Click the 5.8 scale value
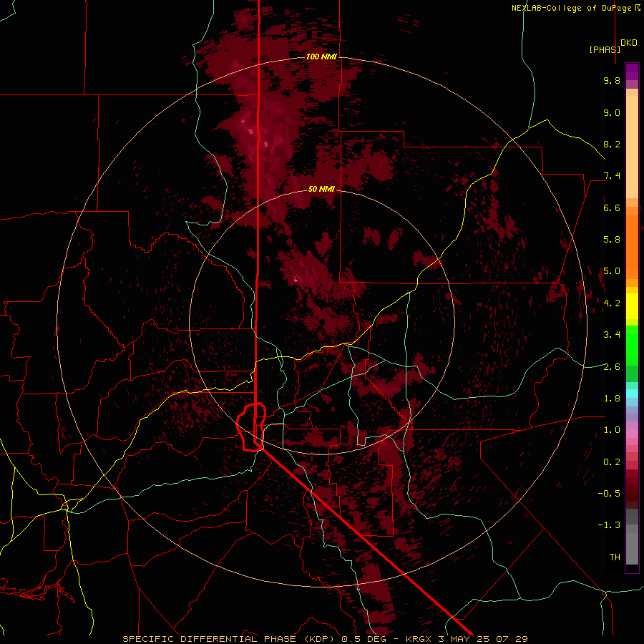644x644 pixels. point(612,240)
